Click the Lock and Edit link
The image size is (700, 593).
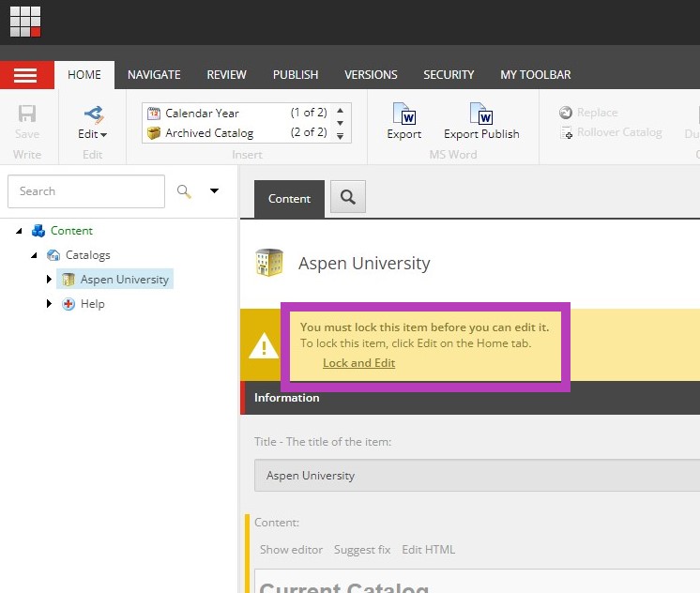click(x=358, y=363)
